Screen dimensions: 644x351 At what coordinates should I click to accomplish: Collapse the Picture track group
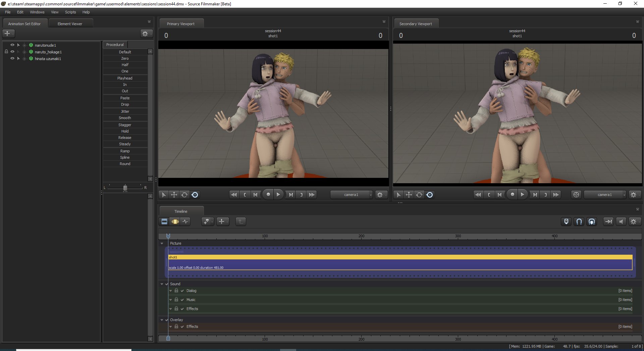162,243
